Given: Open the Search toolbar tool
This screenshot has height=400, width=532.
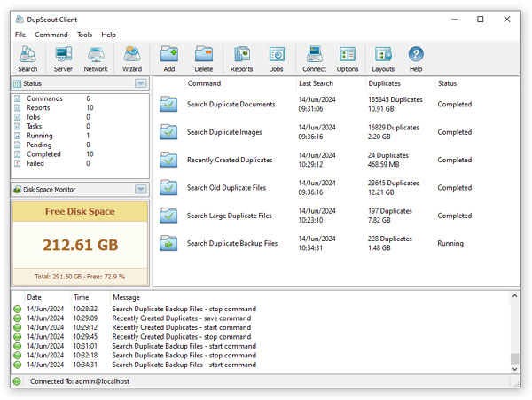Looking at the screenshot, I should (27, 59).
